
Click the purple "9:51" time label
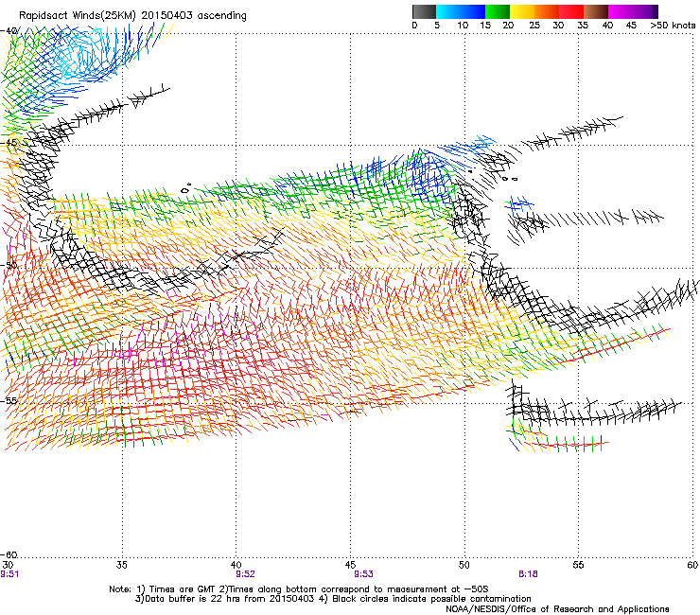9,574
